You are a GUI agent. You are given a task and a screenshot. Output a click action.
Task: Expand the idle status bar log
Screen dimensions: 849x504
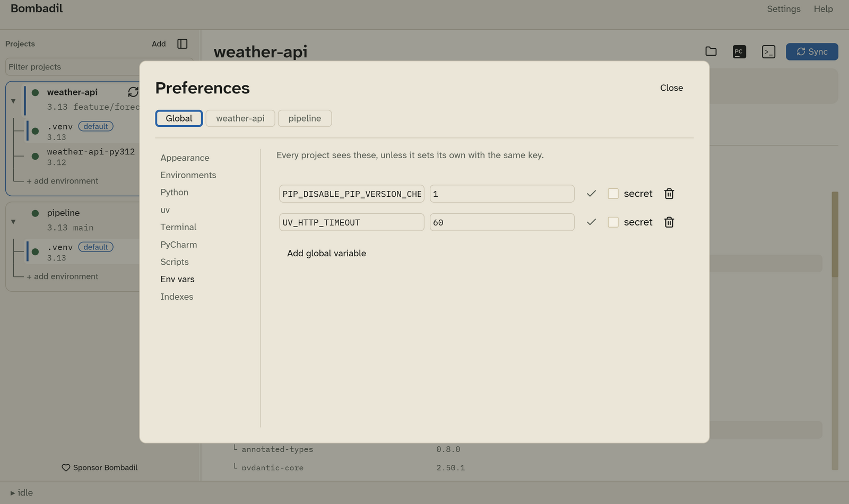click(21, 493)
